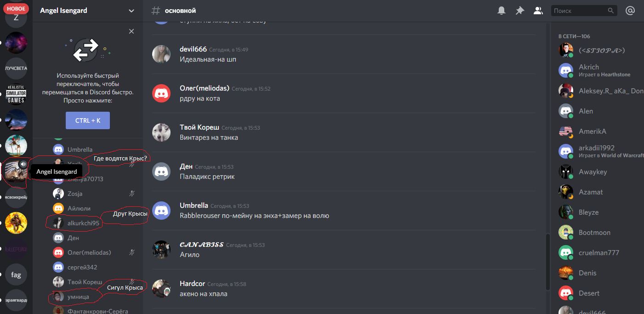This screenshot has width=644, height=314.
Task: Toggle the member list icon
Action: click(x=538, y=11)
